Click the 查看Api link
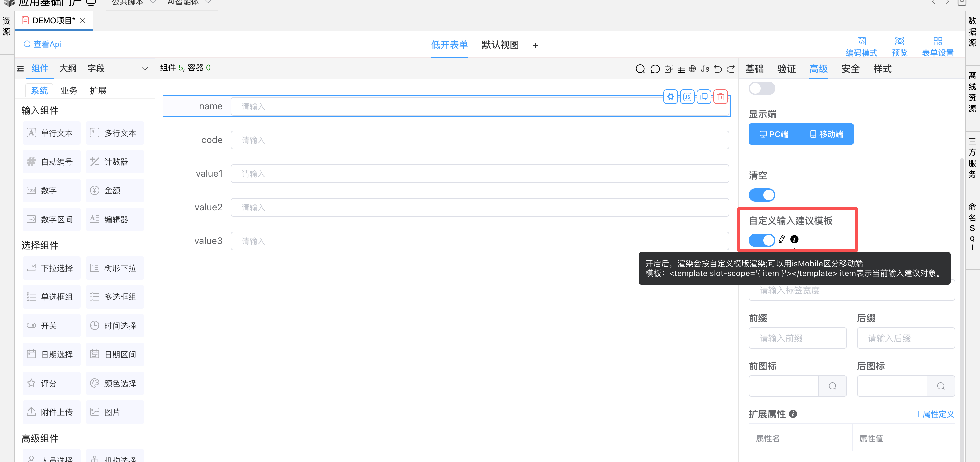980x462 pixels. click(x=43, y=44)
